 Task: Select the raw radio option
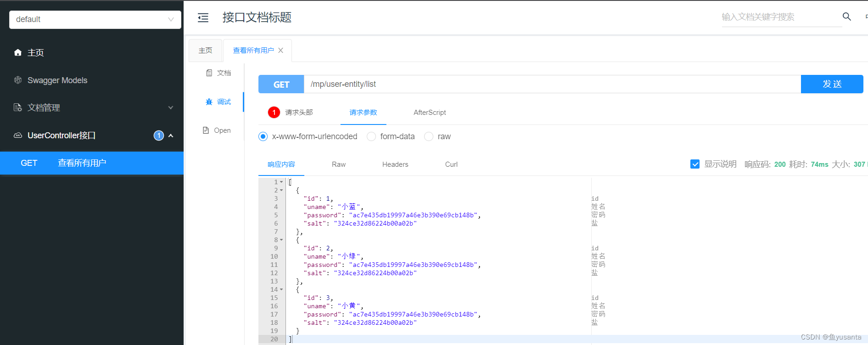[x=429, y=136]
